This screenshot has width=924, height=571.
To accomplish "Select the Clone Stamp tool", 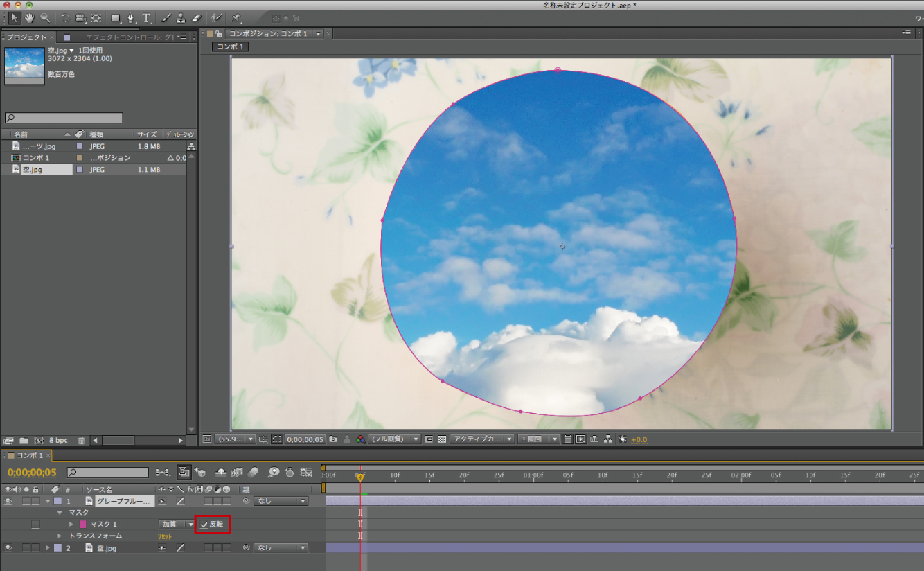I will click(181, 18).
